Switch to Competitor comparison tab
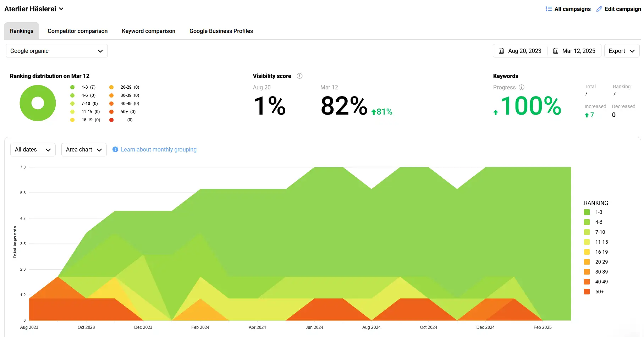Image resolution: width=644 pixels, height=337 pixels. (78, 31)
